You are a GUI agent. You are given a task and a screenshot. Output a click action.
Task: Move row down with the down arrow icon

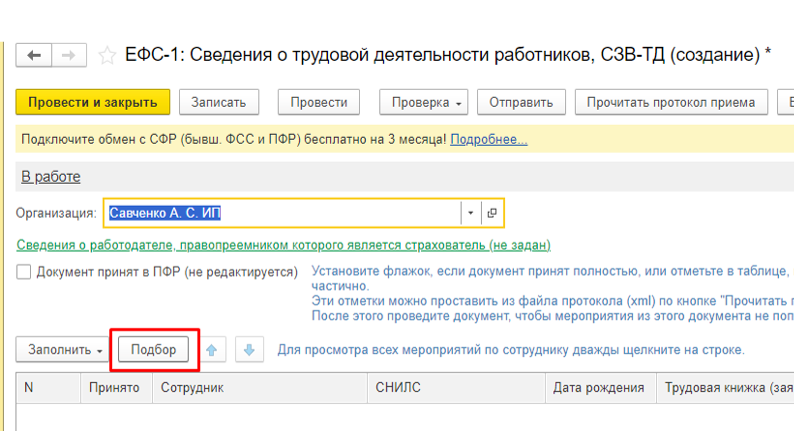pos(249,349)
